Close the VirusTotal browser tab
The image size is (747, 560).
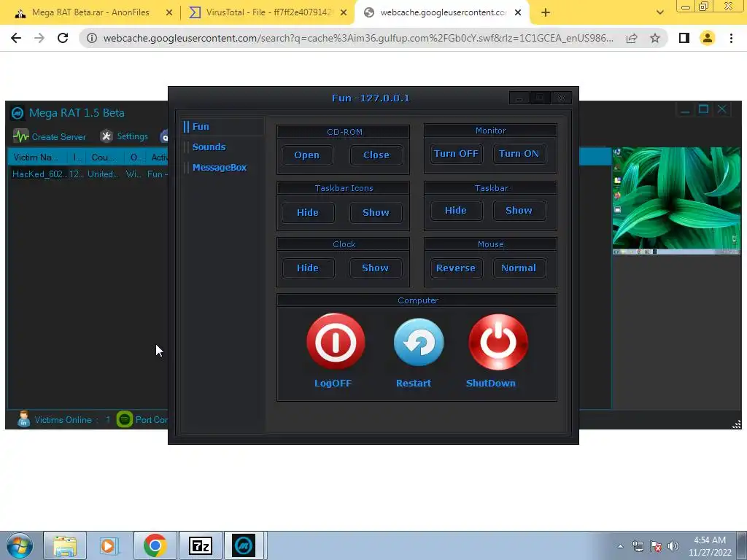point(344,12)
